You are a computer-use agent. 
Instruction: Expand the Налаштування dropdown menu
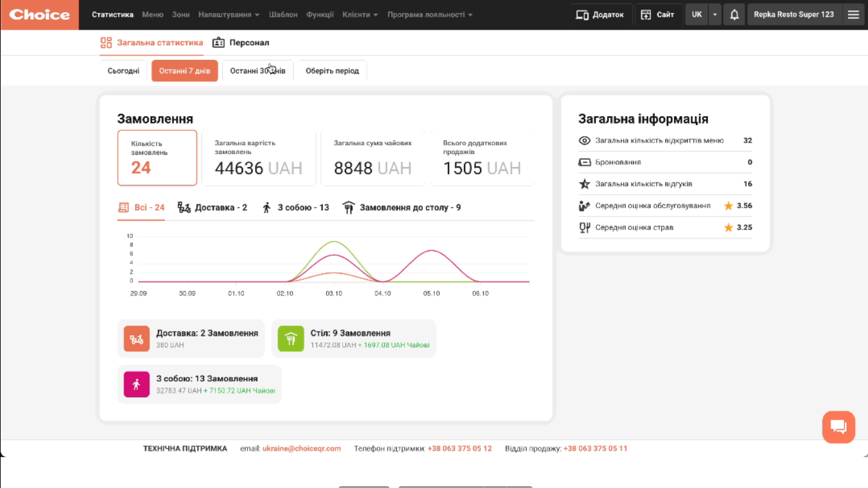(x=229, y=15)
